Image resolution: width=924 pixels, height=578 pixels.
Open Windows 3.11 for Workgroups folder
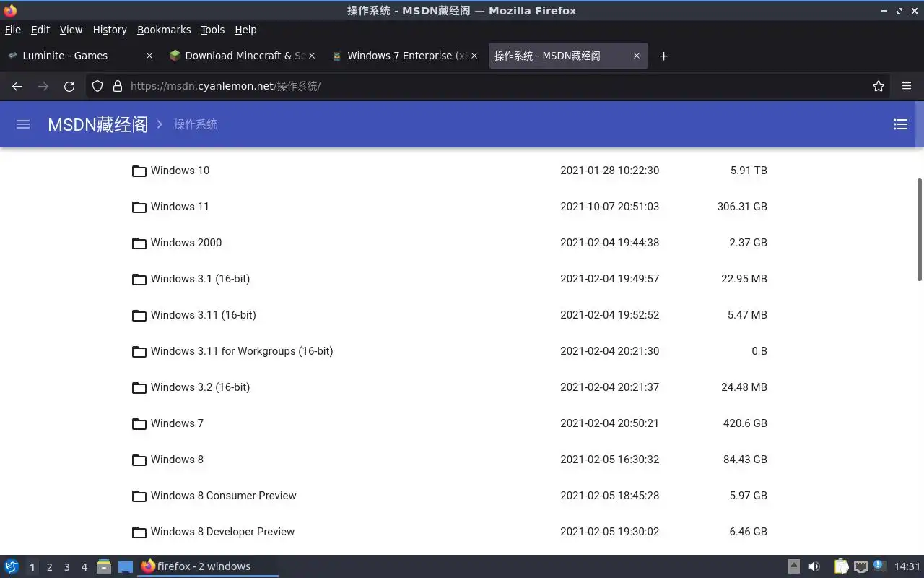[242, 351]
